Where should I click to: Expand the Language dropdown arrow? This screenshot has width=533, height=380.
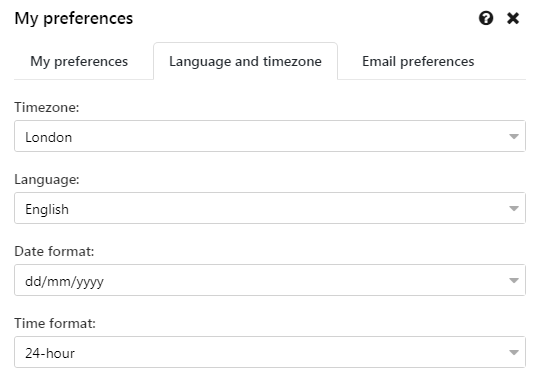pos(514,208)
